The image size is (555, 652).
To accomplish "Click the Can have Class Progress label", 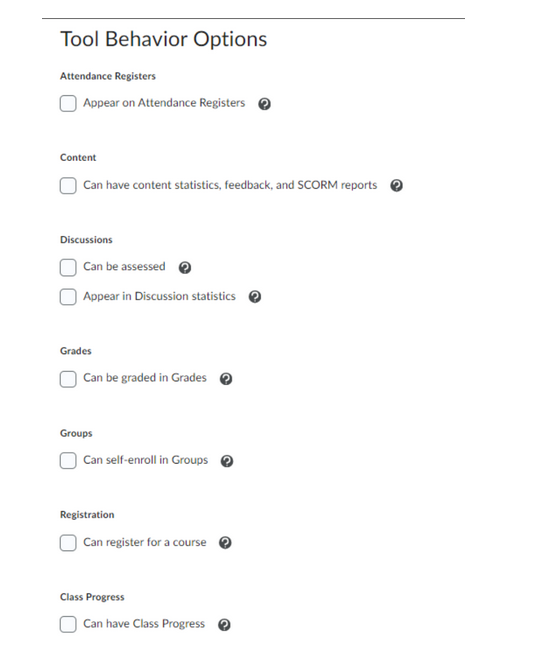I will click(144, 624).
